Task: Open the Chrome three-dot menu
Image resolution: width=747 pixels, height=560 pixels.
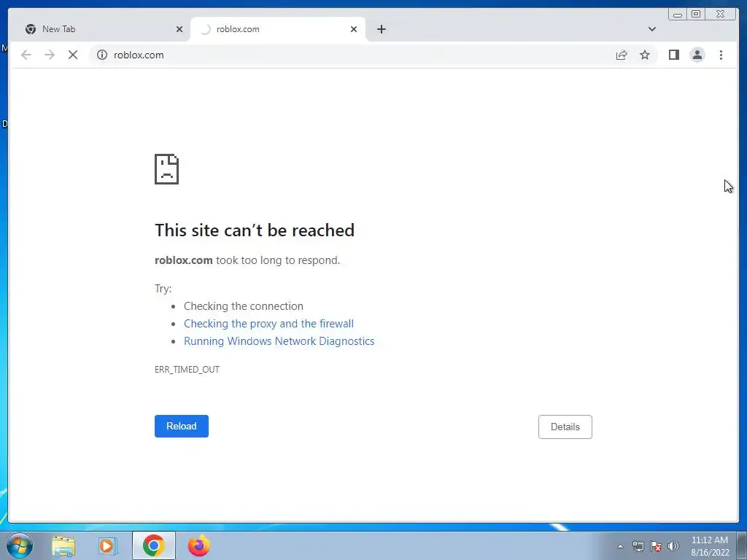Action: point(721,55)
